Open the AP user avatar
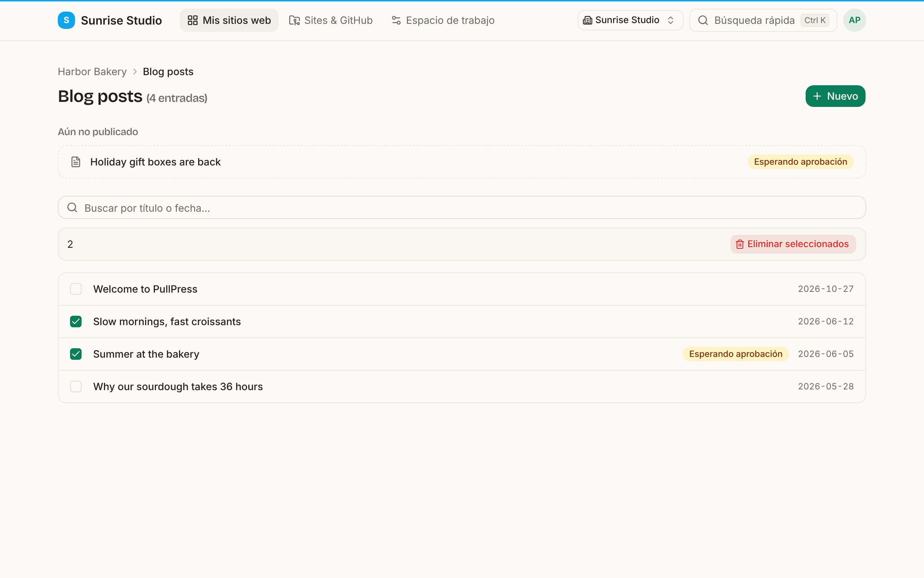This screenshot has width=924, height=578. 854,20
